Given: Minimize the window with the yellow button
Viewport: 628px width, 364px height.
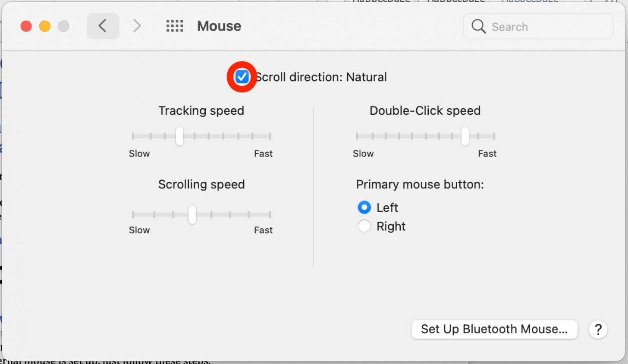Looking at the screenshot, I should pyautogui.click(x=45, y=26).
